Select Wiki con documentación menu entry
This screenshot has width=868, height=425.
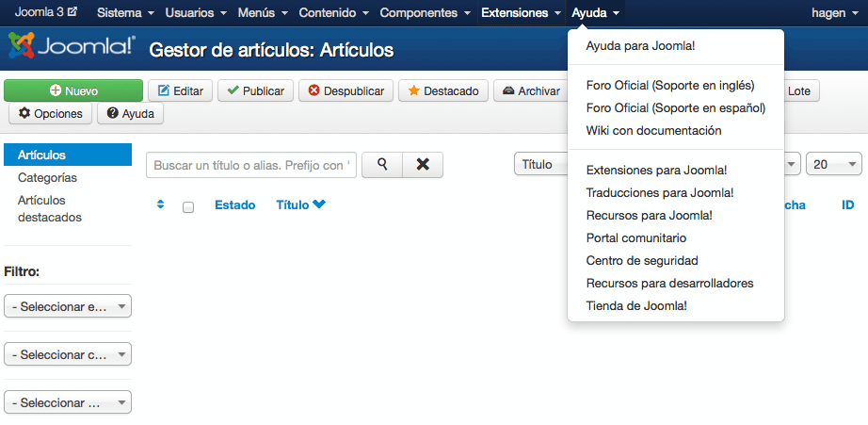653,130
